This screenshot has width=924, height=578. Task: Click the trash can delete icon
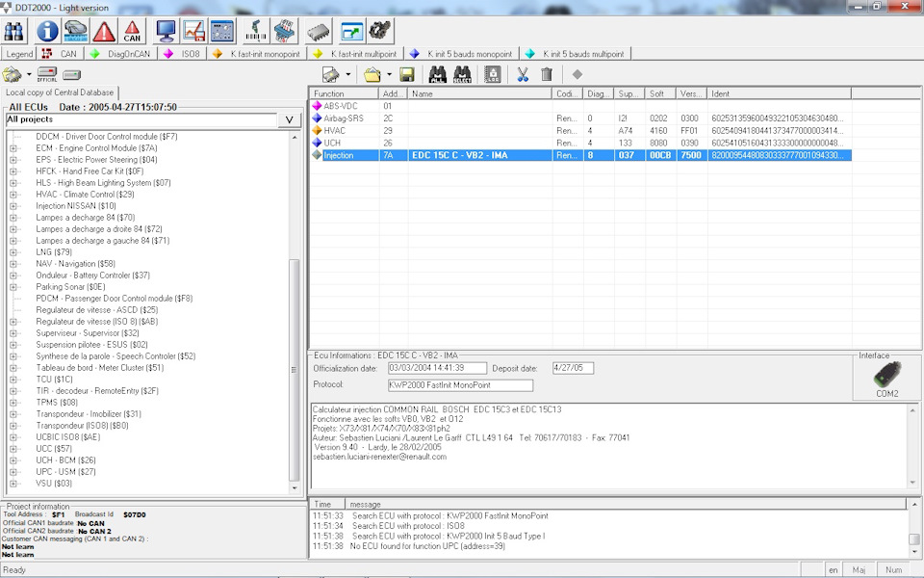547,75
